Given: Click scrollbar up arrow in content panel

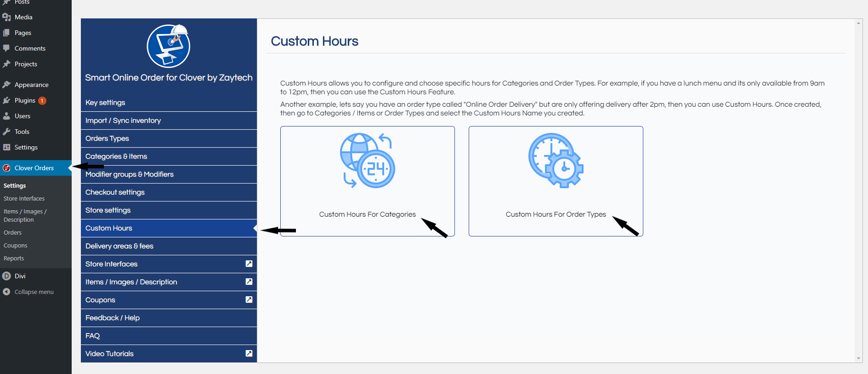Looking at the screenshot, I should [x=858, y=23].
